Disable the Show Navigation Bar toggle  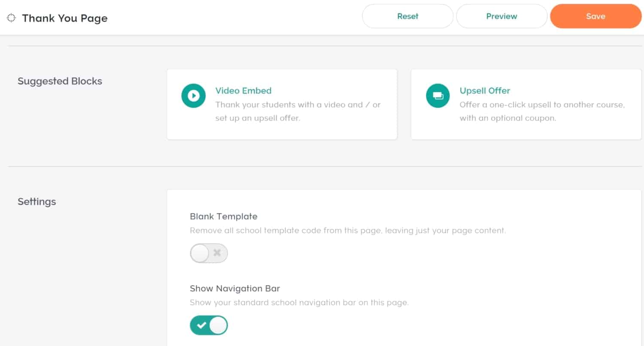pyautogui.click(x=209, y=325)
